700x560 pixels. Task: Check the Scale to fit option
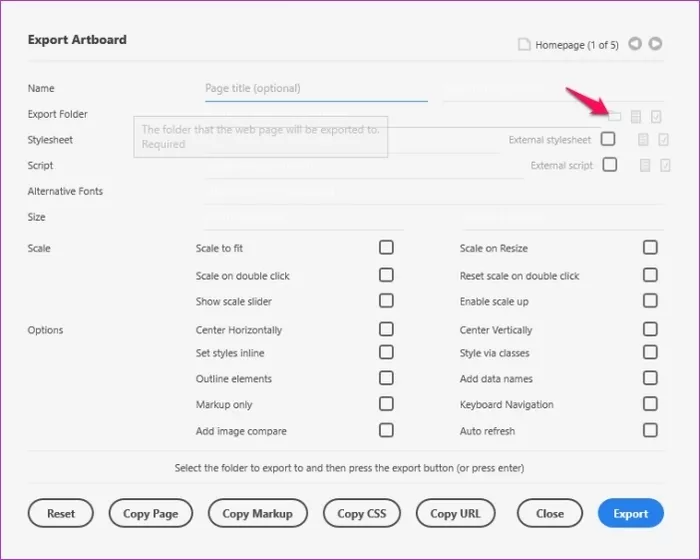tap(386, 248)
